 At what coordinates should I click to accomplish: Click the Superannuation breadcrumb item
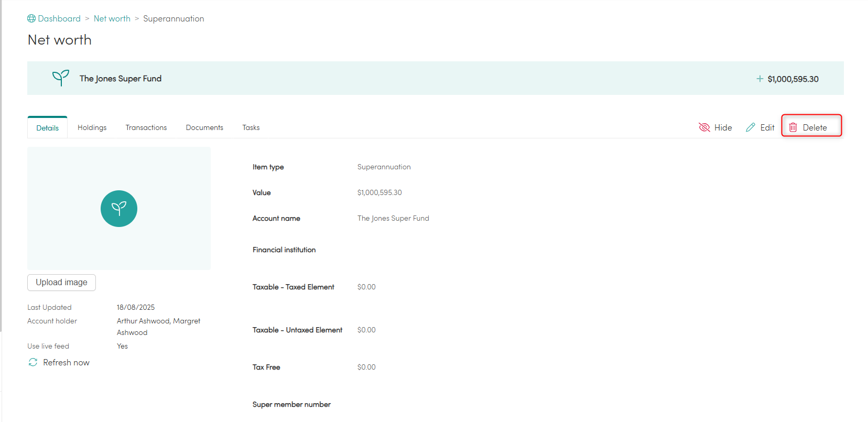[173, 18]
